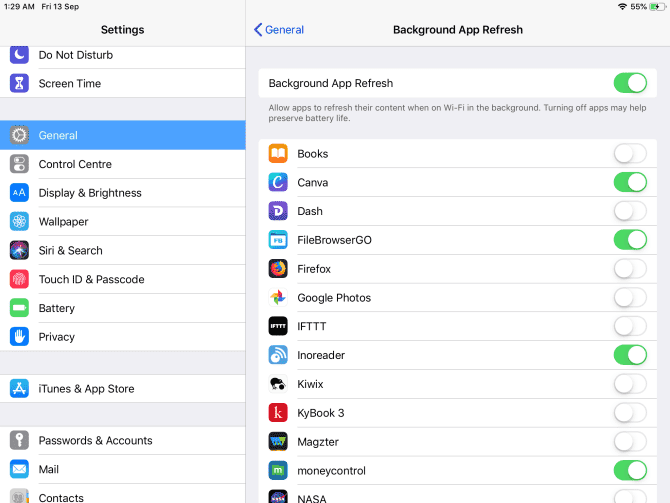Tap the moneycontrol app icon
Viewport: 670px width, 503px height.
tap(278, 471)
